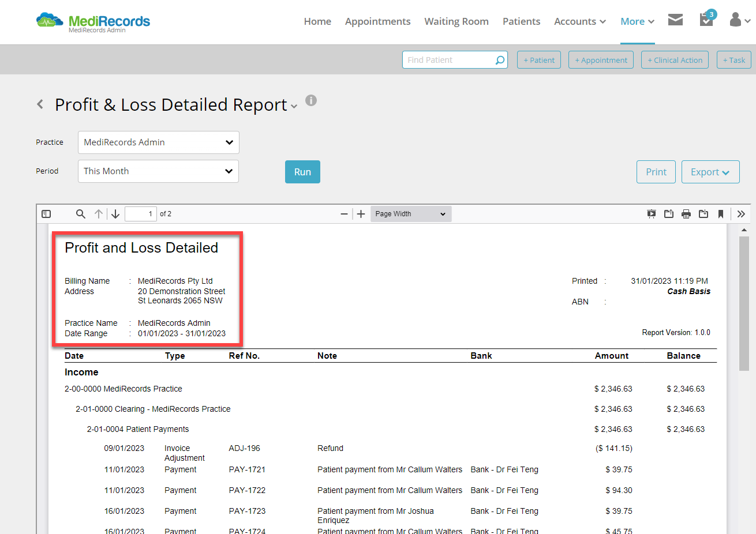Click the PAY-1723 reference number
This screenshot has height=534, width=756.
[247, 511]
